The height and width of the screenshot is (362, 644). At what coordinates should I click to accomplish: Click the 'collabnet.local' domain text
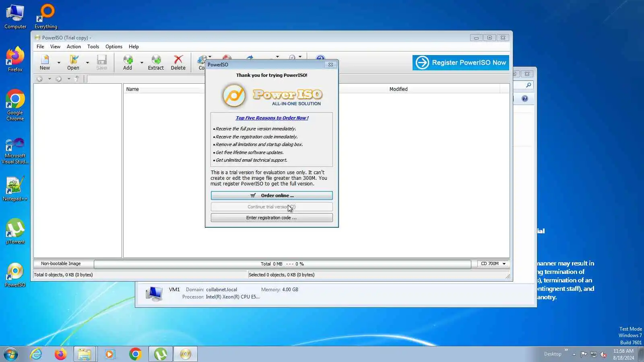click(x=221, y=290)
